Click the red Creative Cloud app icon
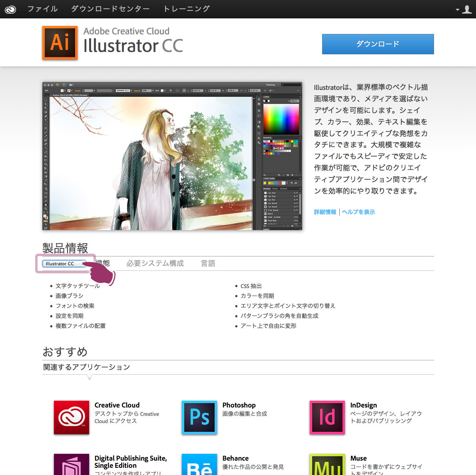This screenshot has height=475, width=476. 71,417
